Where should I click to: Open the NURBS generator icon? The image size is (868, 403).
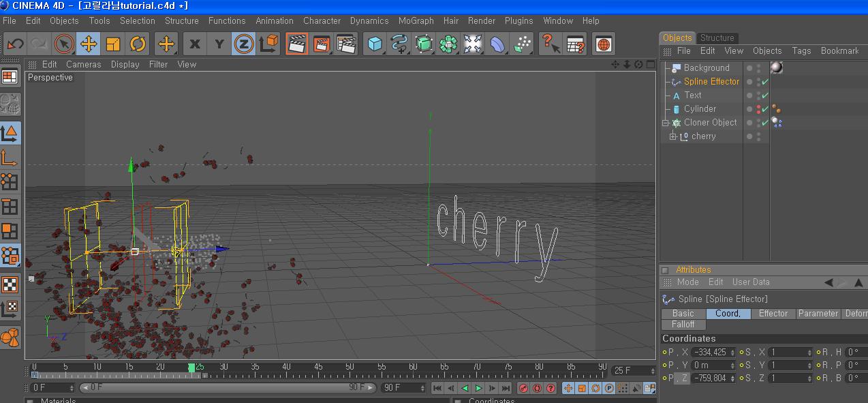coord(424,44)
